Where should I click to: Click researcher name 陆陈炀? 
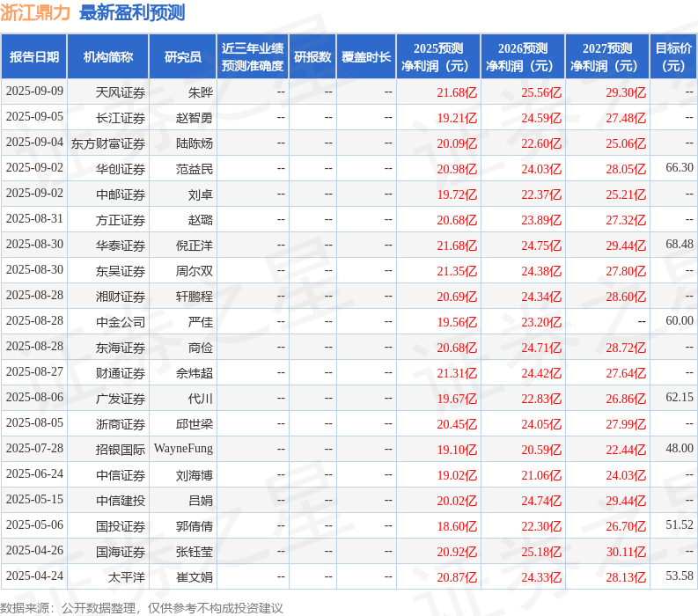(195, 143)
